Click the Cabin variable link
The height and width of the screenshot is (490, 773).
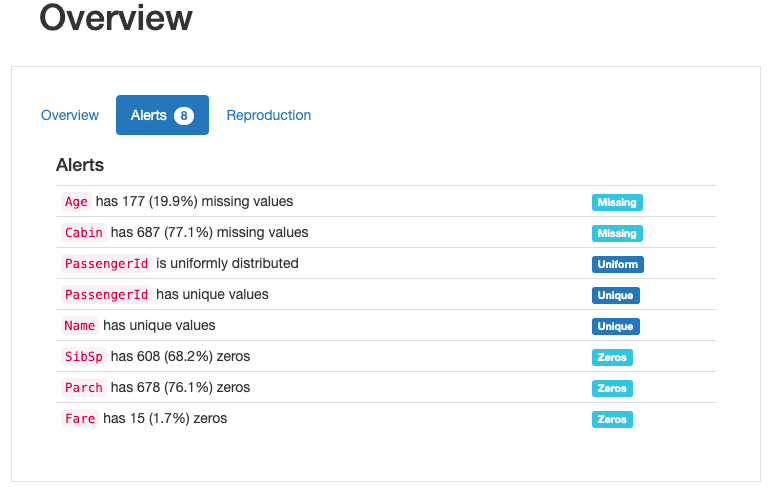(84, 233)
